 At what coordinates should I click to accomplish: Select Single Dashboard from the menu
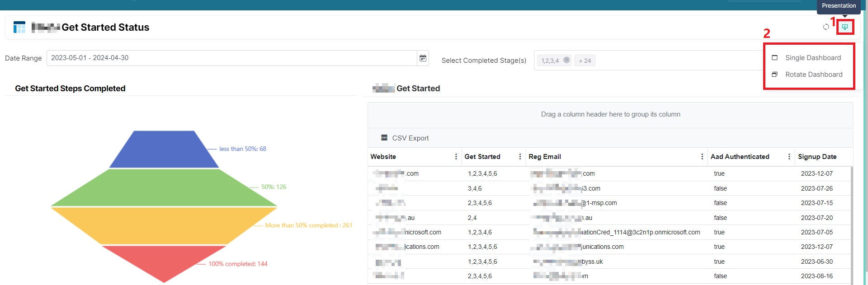click(x=813, y=58)
